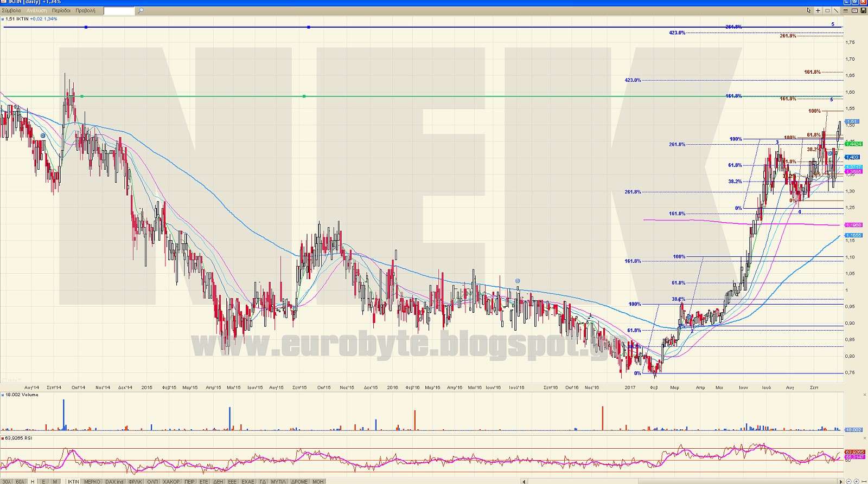Viewport: 868px width, 484px height.
Task: Open the ΓΔ symbol tab
Action: (x=263, y=481)
